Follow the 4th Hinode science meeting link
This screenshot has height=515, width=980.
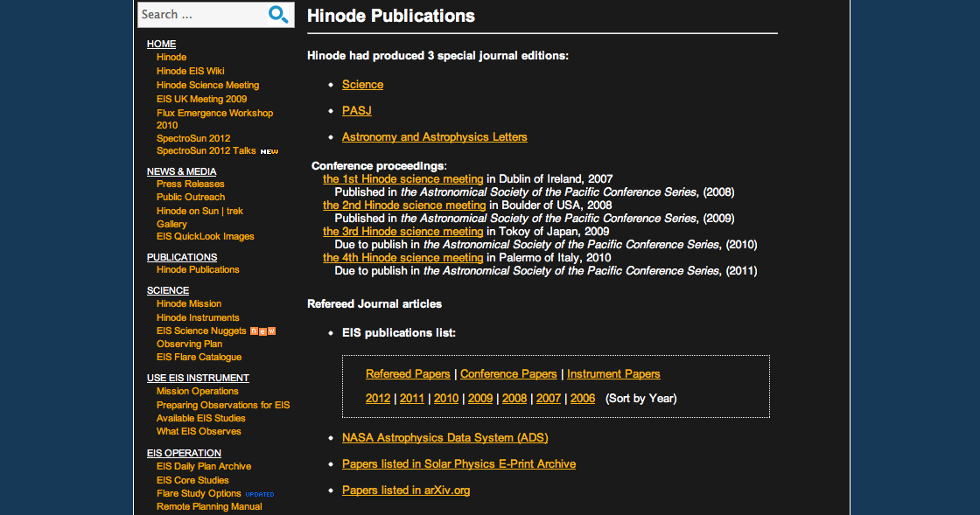coord(402,258)
